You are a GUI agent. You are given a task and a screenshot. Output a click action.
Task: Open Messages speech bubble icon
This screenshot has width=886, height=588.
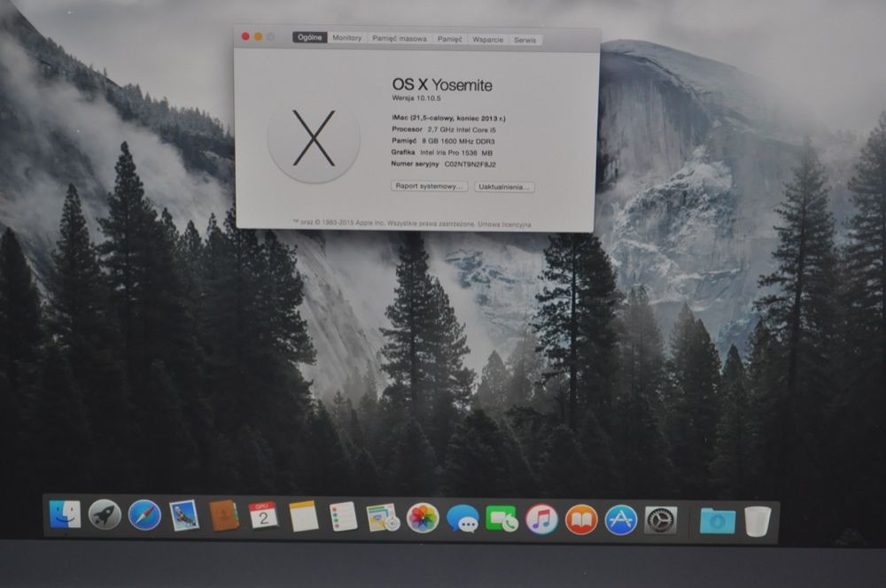click(462, 519)
